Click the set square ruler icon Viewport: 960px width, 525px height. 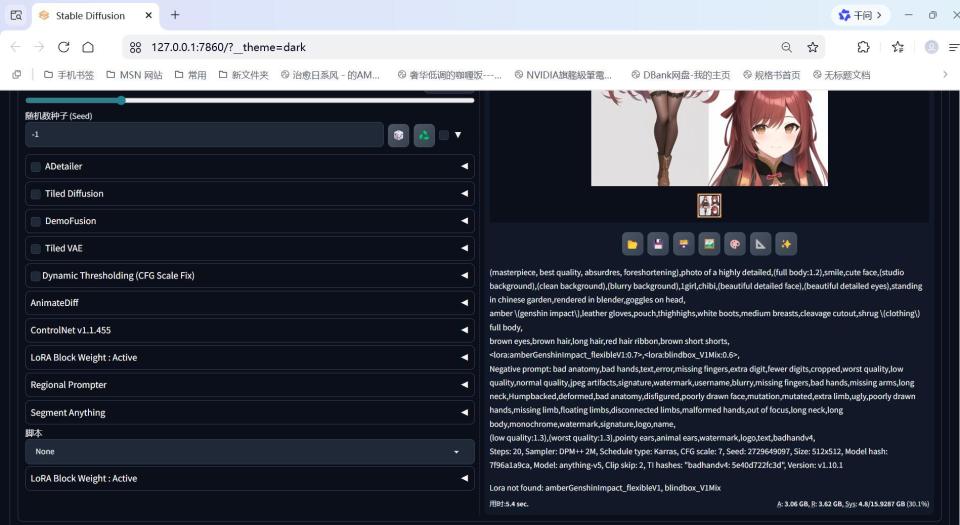point(760,244)
